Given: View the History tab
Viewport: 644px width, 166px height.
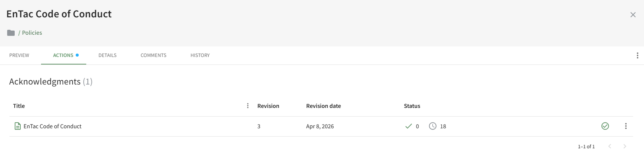Looking at the screenshot, I should 200,55.
